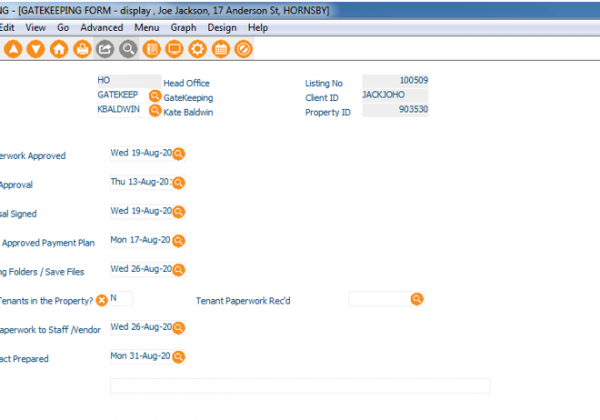Open date lookup next to Thu 13-Aug-20

click(178, 182)
